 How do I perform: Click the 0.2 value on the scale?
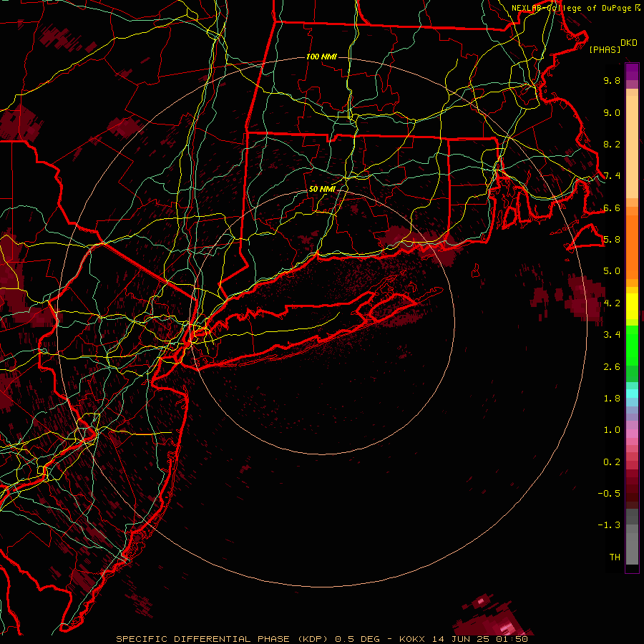pyautogui.click(x=612, y=462)
